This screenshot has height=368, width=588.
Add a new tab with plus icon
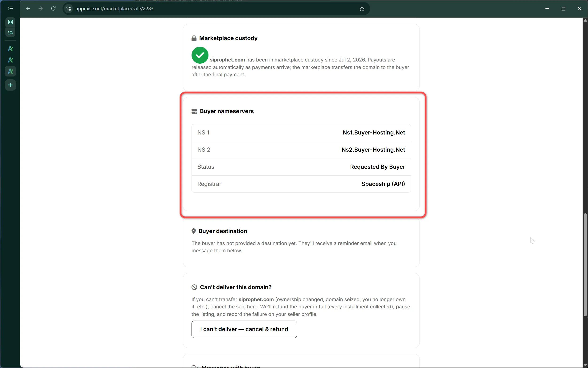pyautogui.click(x=10, y=85)
